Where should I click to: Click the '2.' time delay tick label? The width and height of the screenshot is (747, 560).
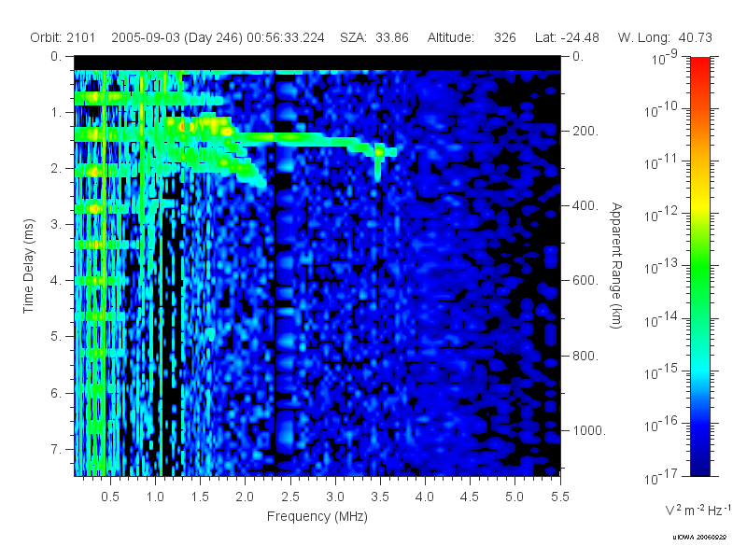coord(57,169)
